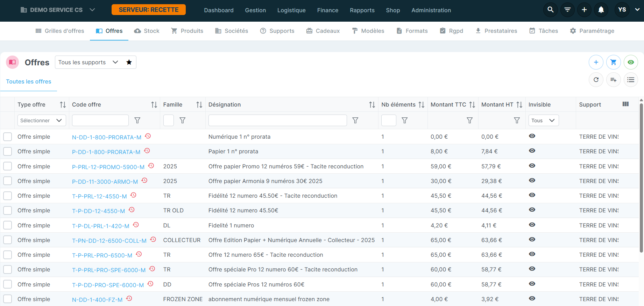Open offer link P-PRL-12-PROMO-5900-M
This screenshot has height=306, width=644.
[108, 167]
